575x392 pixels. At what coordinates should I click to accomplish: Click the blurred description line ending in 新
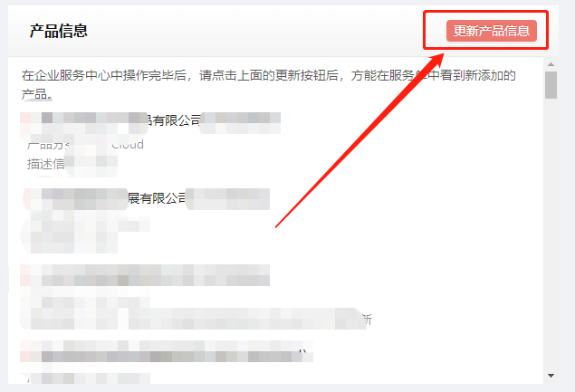196,319
